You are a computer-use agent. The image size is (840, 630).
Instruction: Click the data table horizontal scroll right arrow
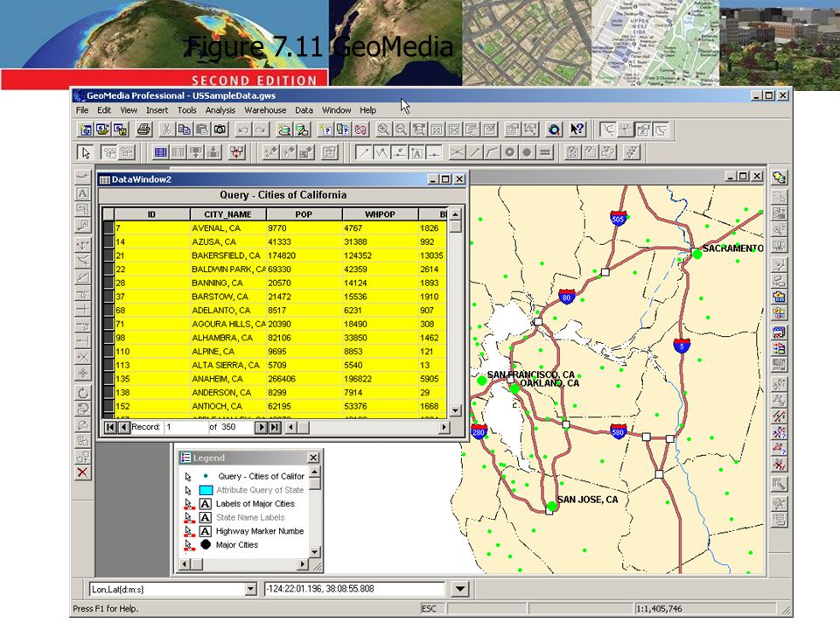(x=444, y=427)
